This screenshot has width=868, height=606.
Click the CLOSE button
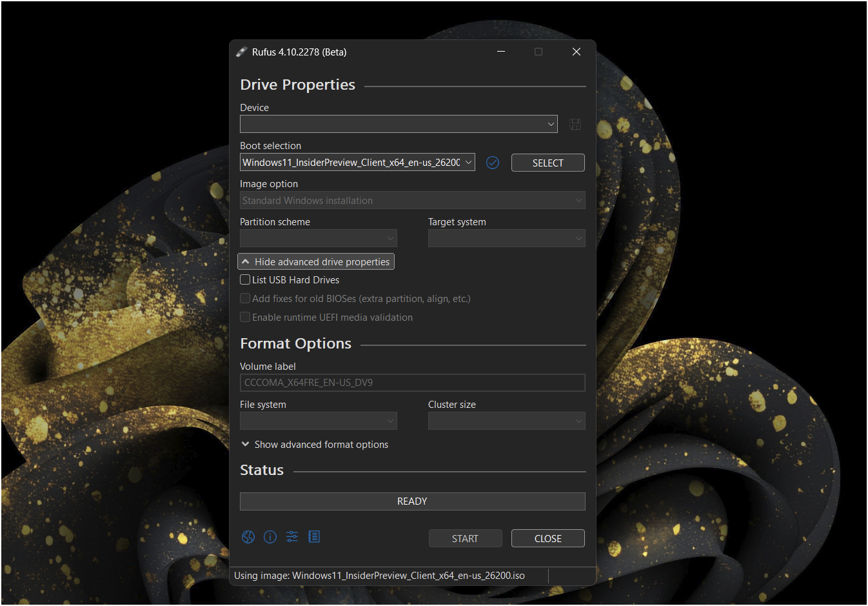[x=548, y=538]
